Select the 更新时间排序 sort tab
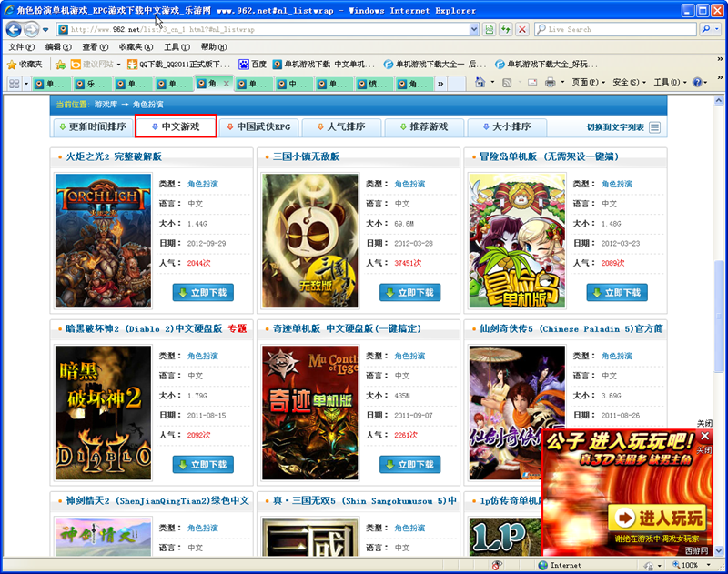Viewport: 728px width, 574px height. [x=93, y=126]
